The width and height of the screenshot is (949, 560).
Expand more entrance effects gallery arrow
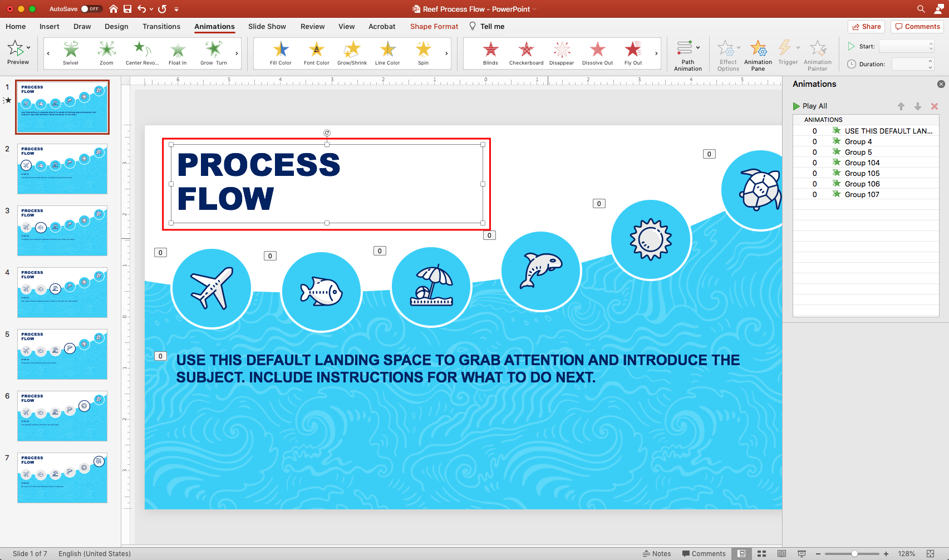click(237, 53)
